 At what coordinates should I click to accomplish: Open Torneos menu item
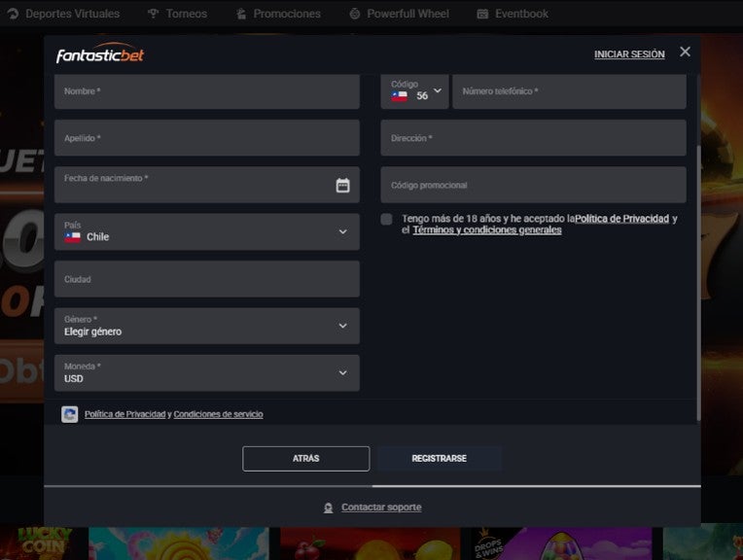pos(178,14)
